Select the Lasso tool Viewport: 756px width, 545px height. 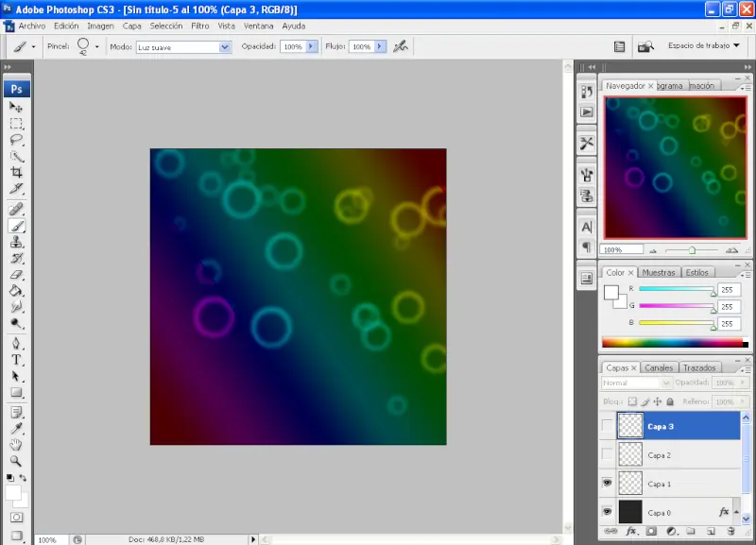click(x=16, y=140)
